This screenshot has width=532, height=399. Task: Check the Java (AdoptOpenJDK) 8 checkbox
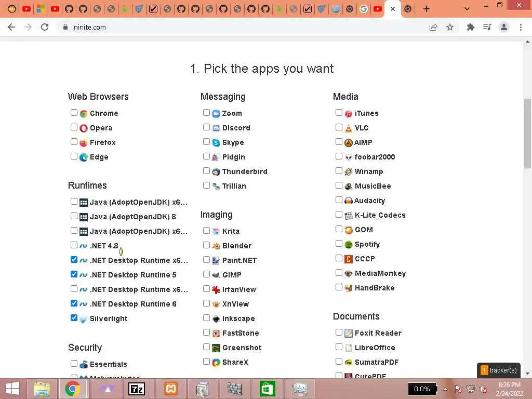[74, 216]
